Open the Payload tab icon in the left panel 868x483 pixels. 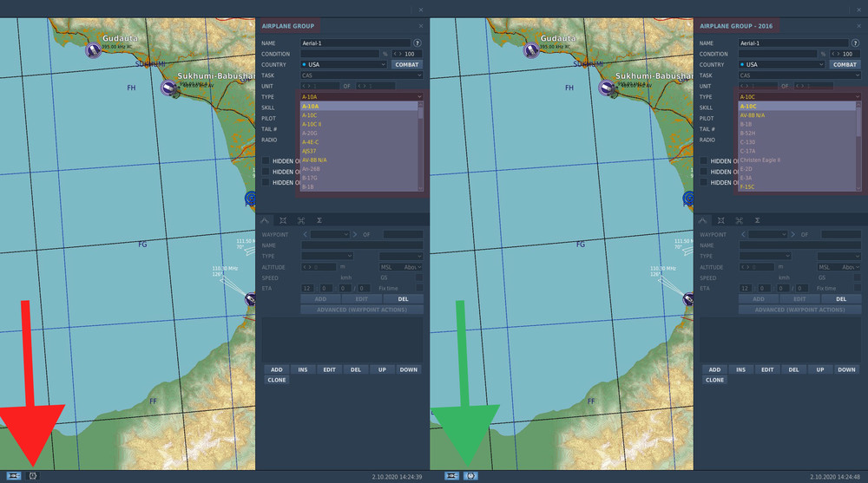[284, 221]
